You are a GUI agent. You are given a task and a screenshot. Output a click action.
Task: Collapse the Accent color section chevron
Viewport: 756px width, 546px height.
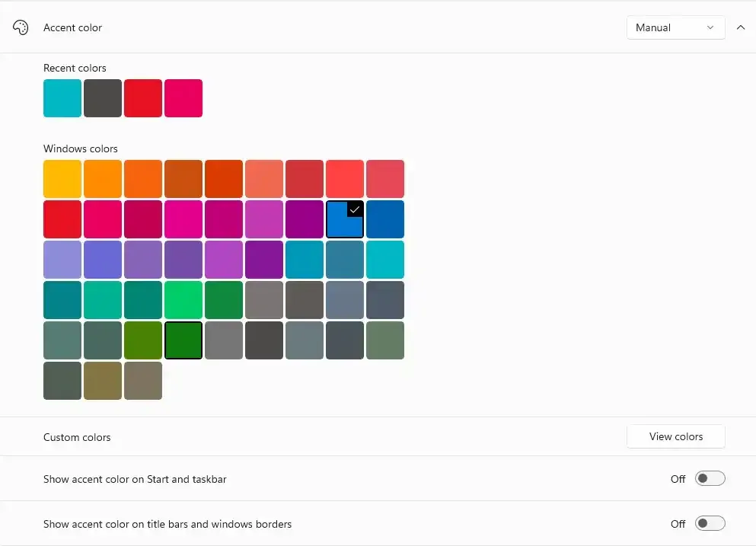[740, 27]
